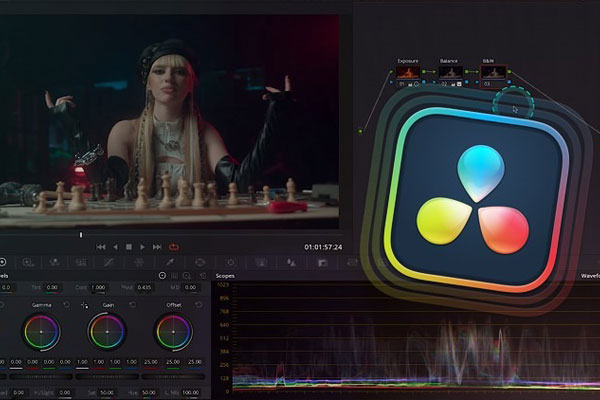
Task: Click the MD 0.00 field
Action: point(190,287)
